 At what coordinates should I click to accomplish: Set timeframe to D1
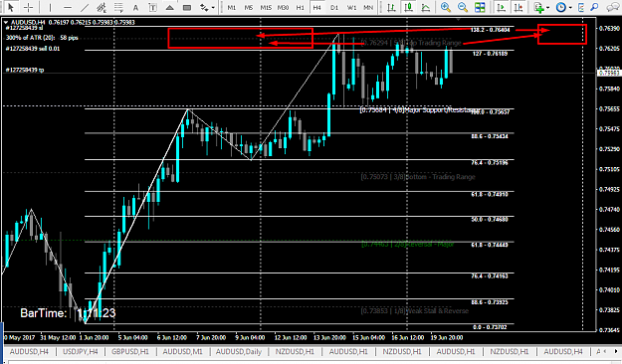pyautogui.click(x=334, y=8)
